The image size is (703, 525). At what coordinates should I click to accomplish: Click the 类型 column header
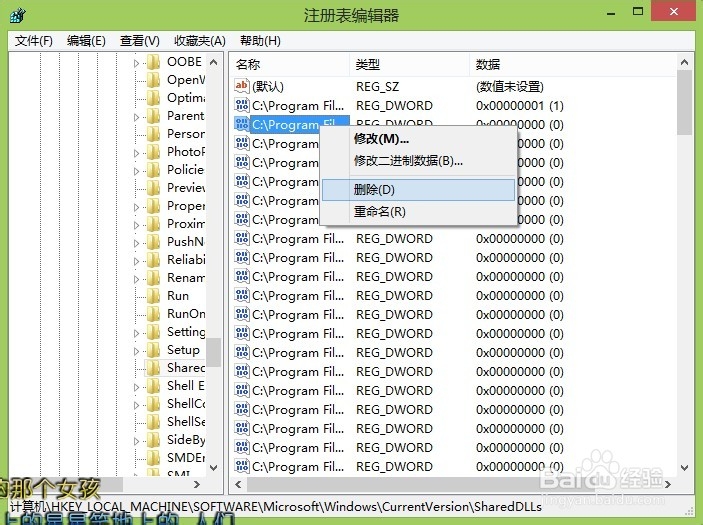[409, 65]
